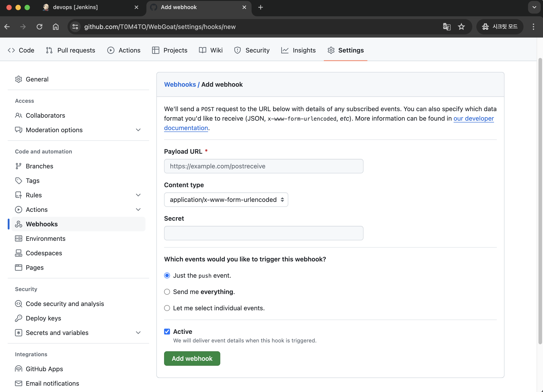Click the Google Translate icon in the address bar
Viewport: 543px width, 392px height.
point(446,26)
